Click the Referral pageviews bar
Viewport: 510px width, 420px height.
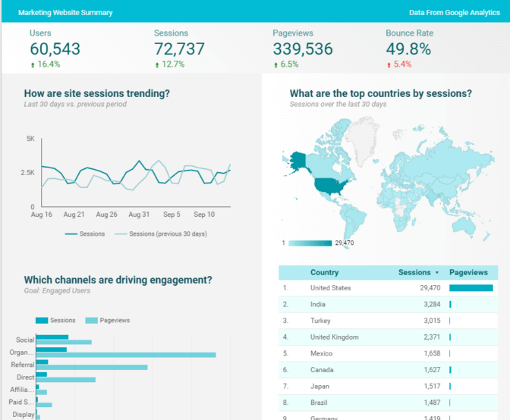click(92, 368)
